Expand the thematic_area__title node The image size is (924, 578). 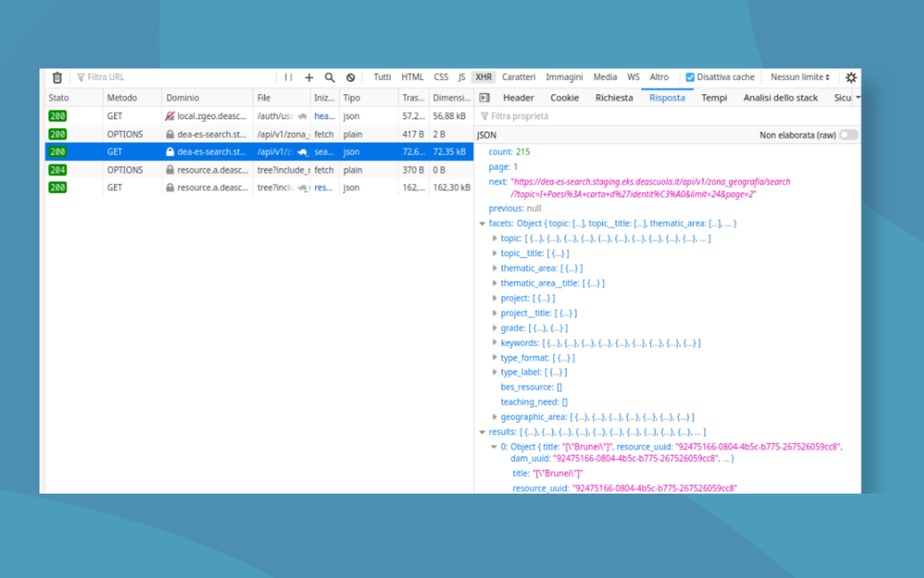pyautogui.click(x=494, y=283)
